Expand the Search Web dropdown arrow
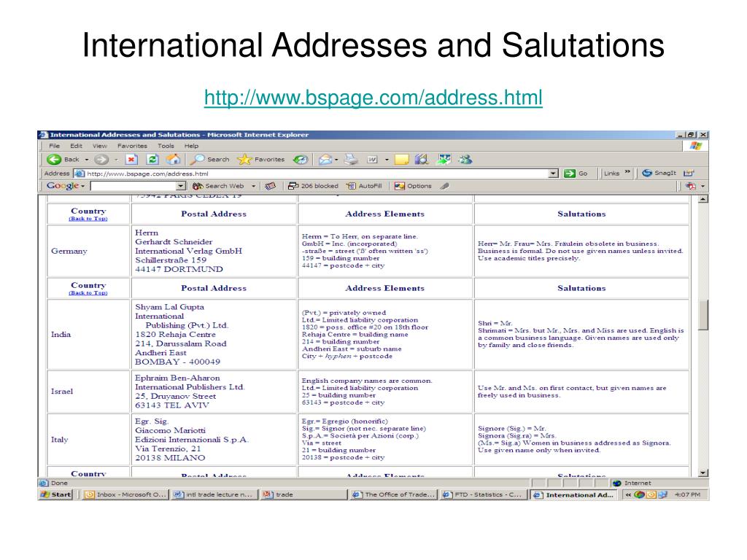Screen dimensions: 747x560 [x=253, y=186]
